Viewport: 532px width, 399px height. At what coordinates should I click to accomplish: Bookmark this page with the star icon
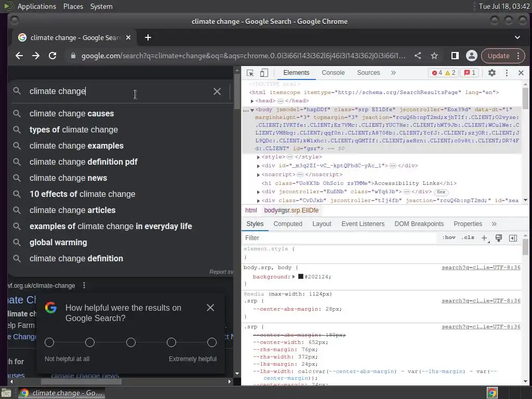(434, 56)
